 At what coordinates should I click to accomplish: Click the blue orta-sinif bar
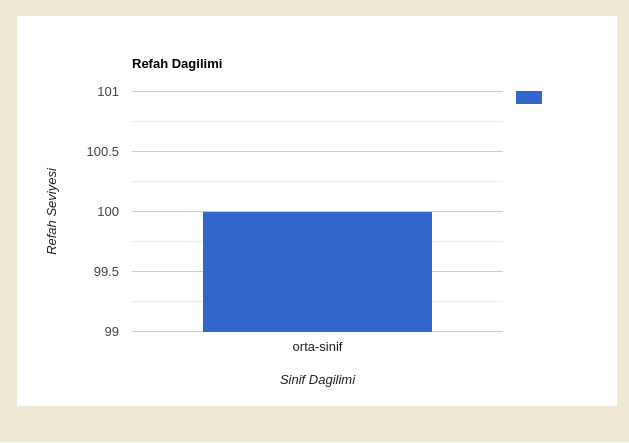click(317, 272)
